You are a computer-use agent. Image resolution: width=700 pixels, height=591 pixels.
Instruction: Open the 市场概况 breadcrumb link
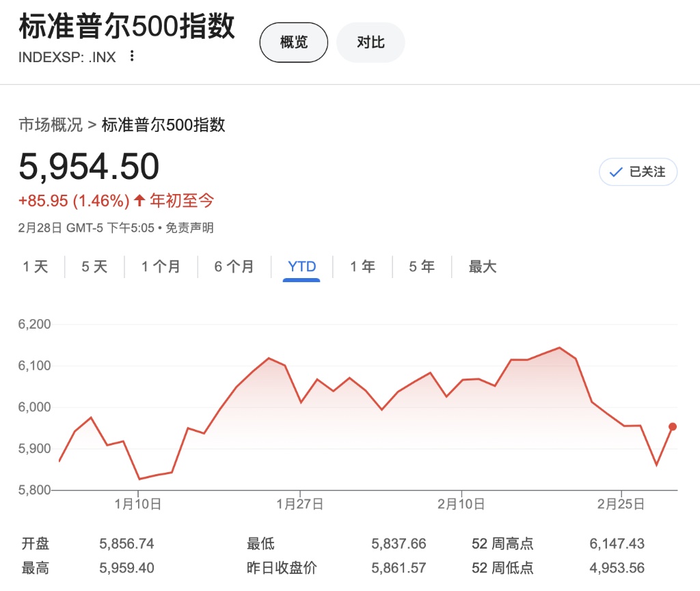50,125
